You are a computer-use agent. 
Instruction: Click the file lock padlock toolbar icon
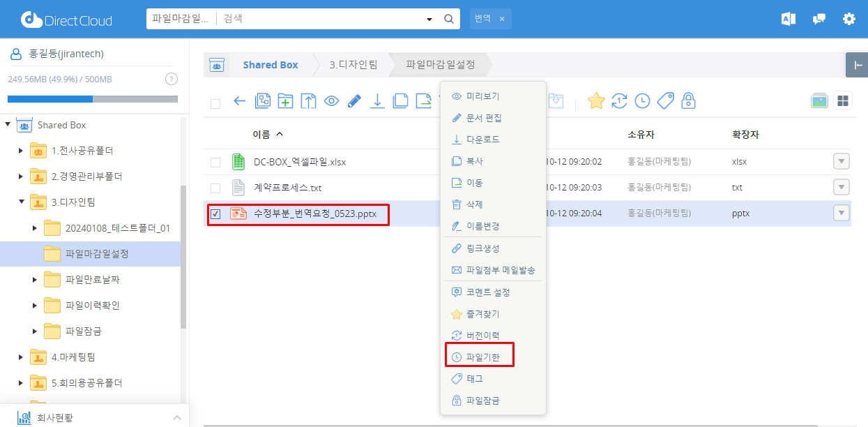click(x=688, y=101)
